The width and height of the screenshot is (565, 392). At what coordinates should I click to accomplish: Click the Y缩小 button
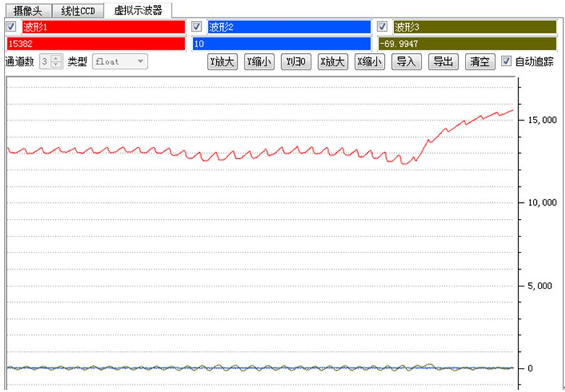coord(259,61)
